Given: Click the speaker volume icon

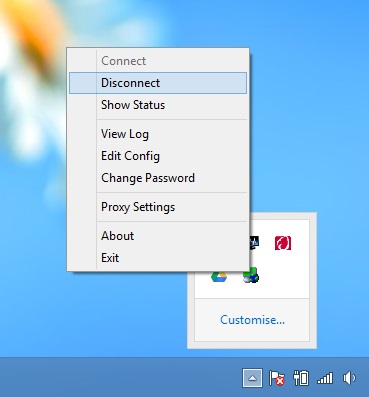Looking at the screenshot, I should (x=349, y=378).
